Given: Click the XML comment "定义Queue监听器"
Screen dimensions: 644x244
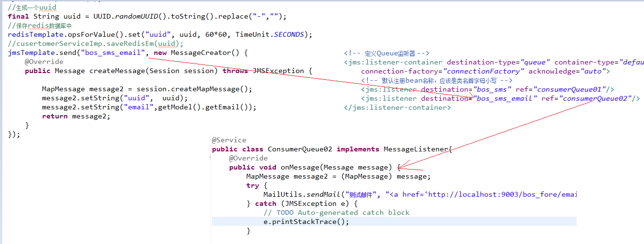Looking at the screenshot, I should pos(387,53).
